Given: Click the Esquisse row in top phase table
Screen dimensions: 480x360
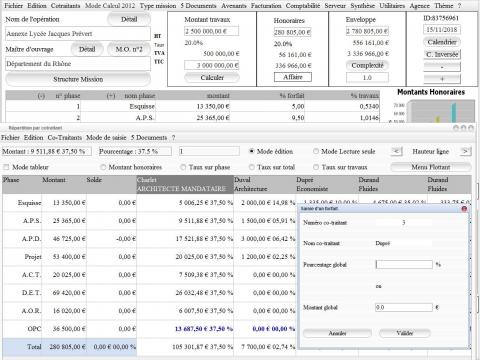Looking at the screenshot, I should tap(192, 106).
